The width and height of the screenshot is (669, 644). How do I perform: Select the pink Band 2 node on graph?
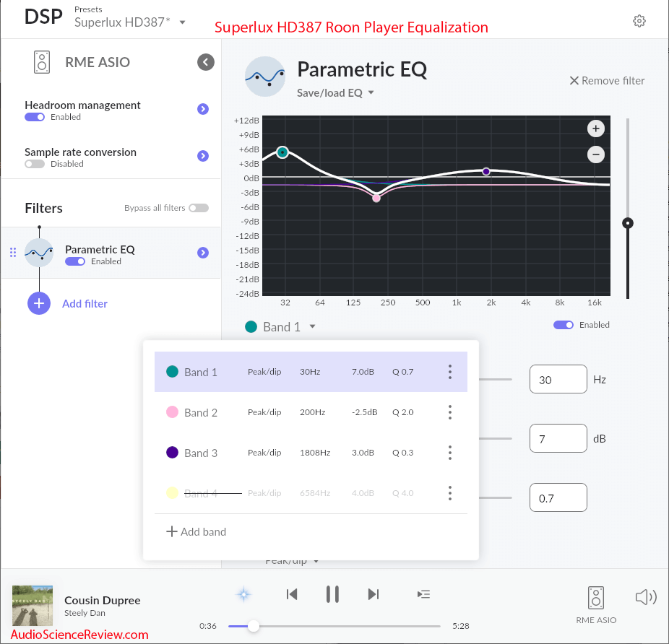tap(376, 198)
